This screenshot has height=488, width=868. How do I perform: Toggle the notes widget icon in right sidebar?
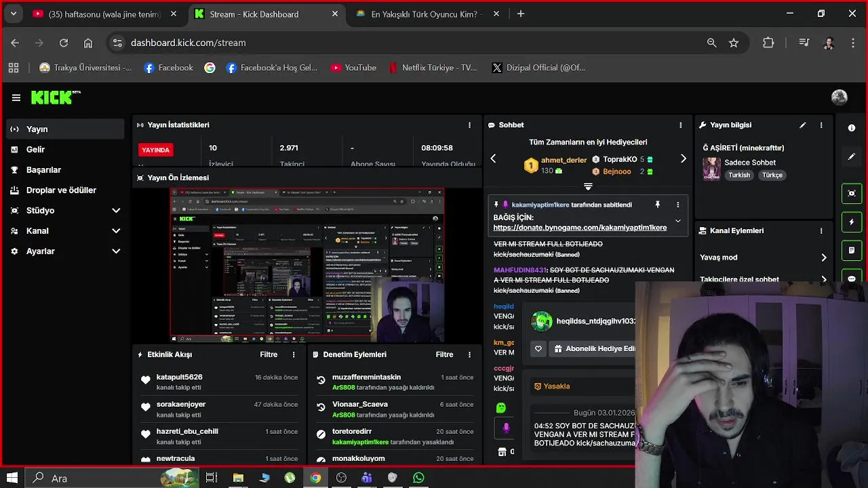pyautogui.click(x=852, y=250)
